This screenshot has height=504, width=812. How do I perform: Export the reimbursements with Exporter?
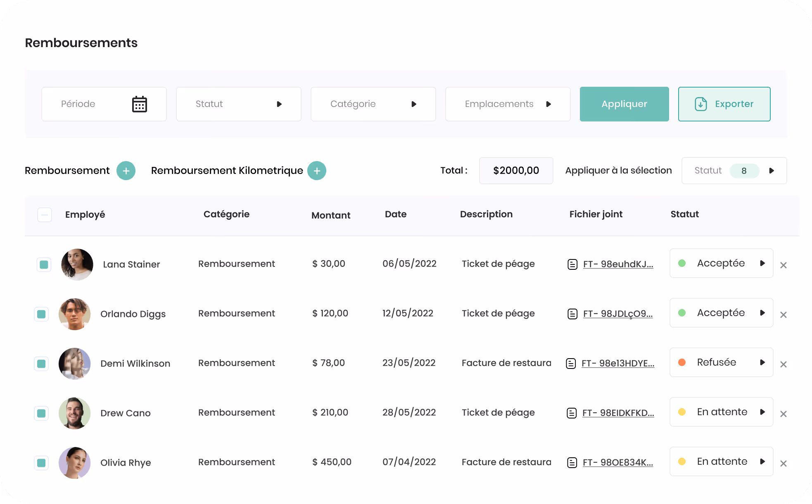[x=724, y=104]
